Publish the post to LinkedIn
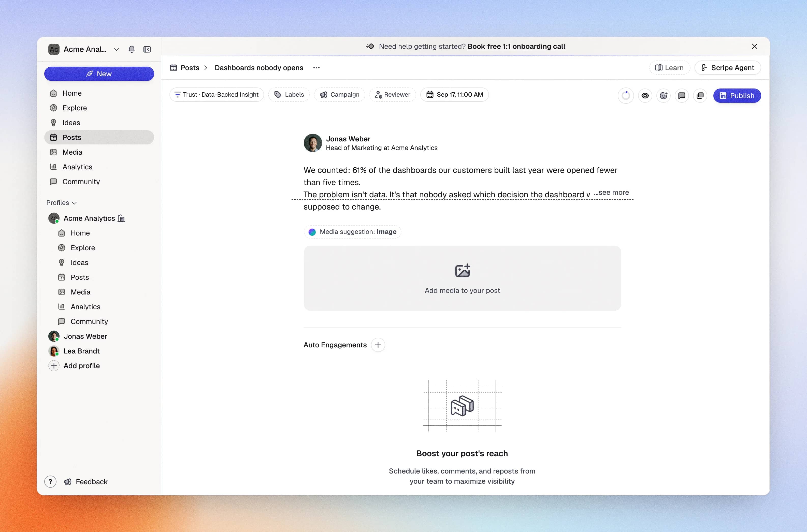This screenshot has width=807, height=532. tap(737, 96)
